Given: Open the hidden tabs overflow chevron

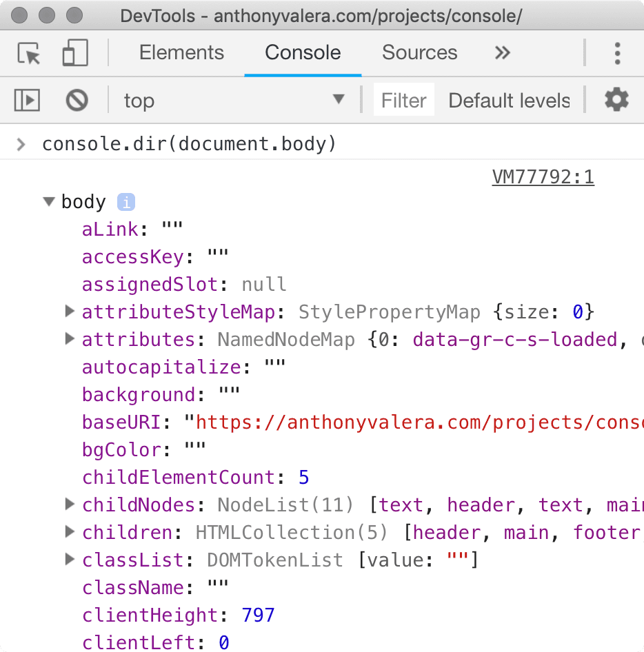Looking at the screenshot, I should click(x=502, y=53).
